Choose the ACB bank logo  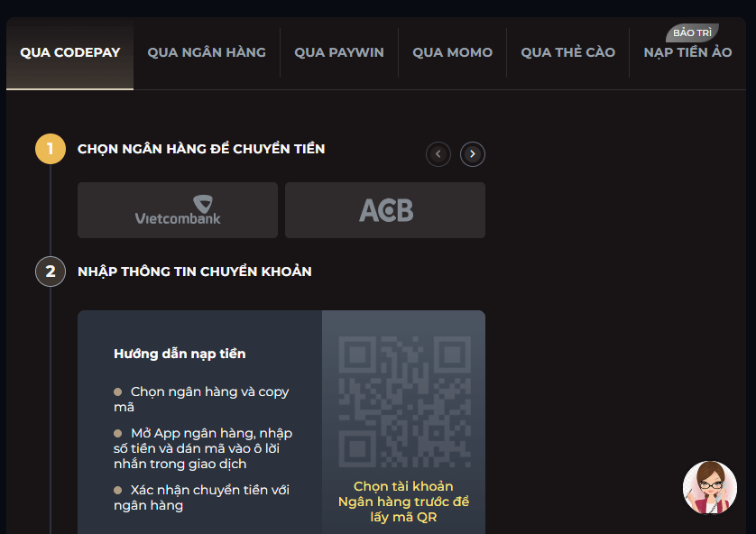pos(385,210)
